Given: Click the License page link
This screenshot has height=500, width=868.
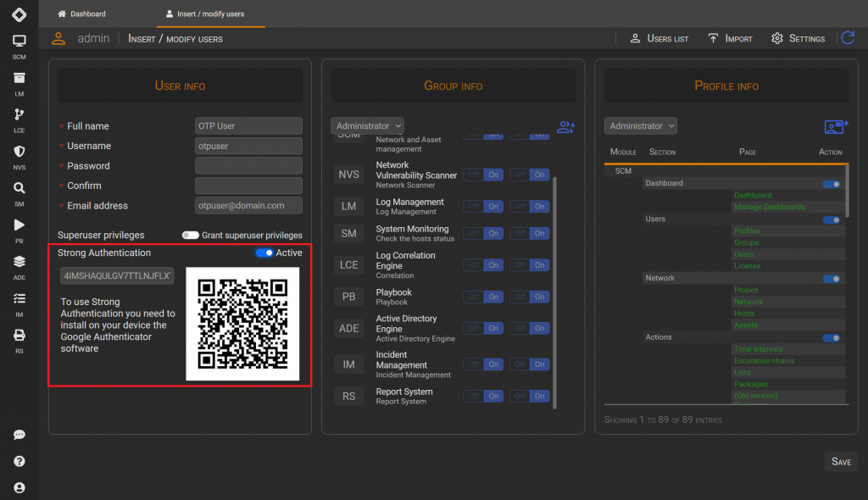Looking at the screenshot, I should (x=747, y=266).
